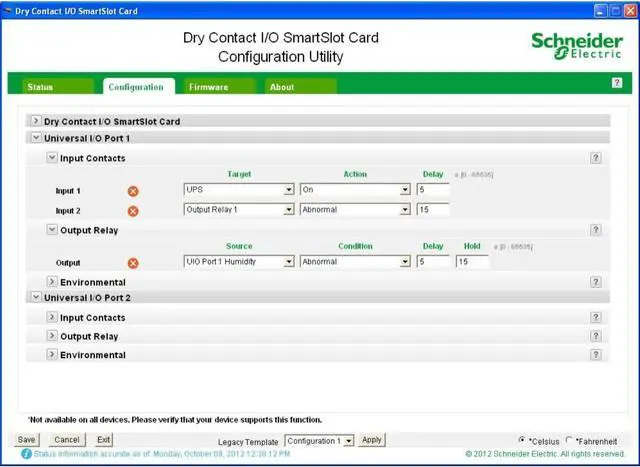Screen dimensions: 640x467
Task: Click the Output relay error status icon
Action: [x=133, y=263]
